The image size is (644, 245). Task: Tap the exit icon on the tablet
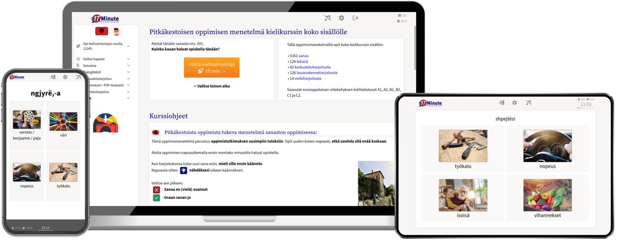click(x=501, y=103)
